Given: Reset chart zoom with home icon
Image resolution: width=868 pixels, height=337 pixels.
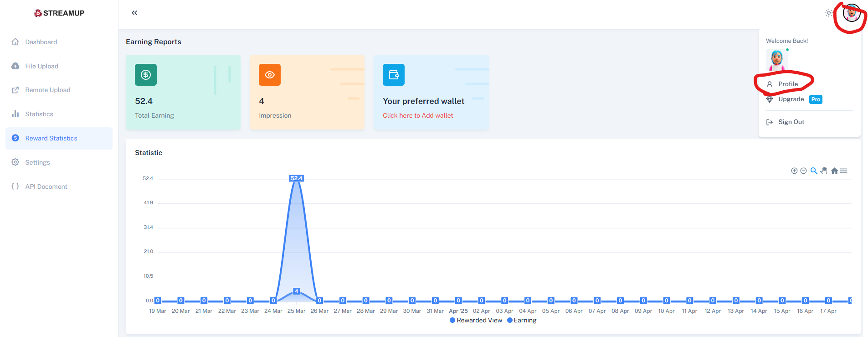Looking at the screenshot, I should tap(834, 171).
